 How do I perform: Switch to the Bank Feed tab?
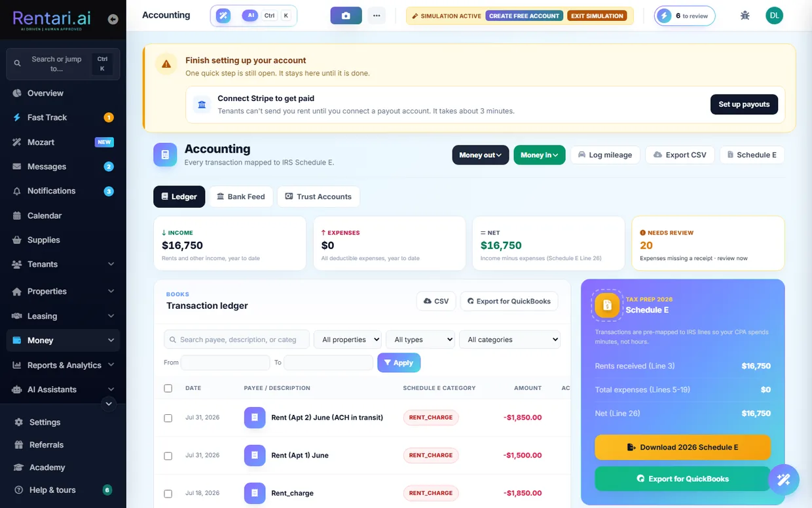point(241,197)
